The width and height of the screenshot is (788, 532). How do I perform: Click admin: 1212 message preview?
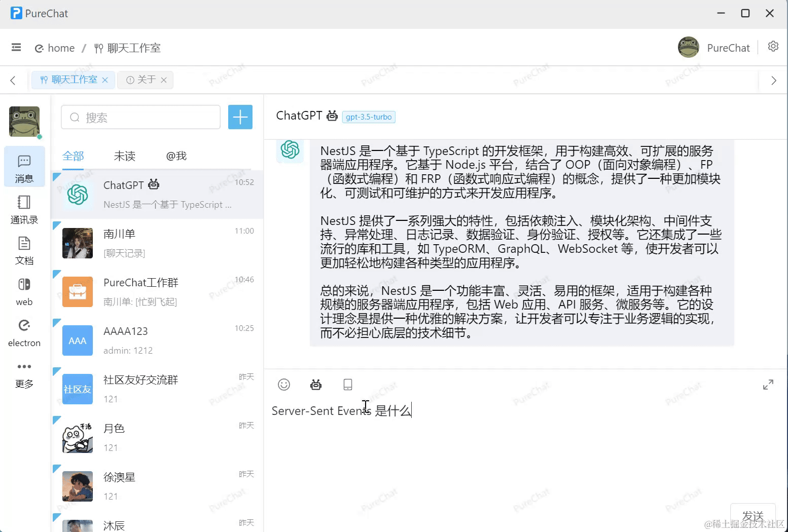point(128,351)
